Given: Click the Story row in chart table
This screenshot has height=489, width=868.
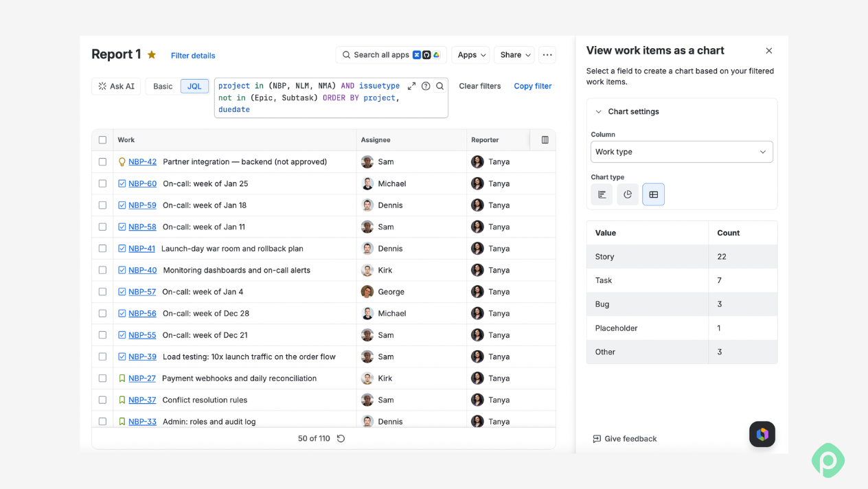Looking at the screenshot, I should coord(682,257).
